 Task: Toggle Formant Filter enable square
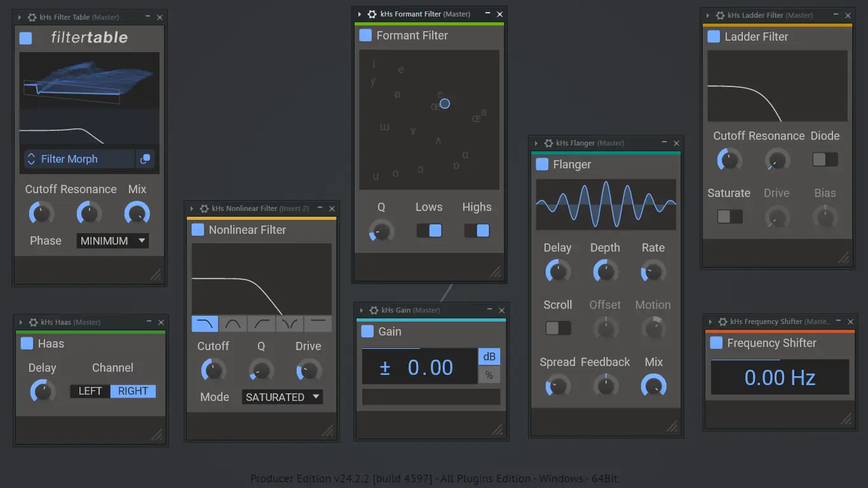point(365,36)
